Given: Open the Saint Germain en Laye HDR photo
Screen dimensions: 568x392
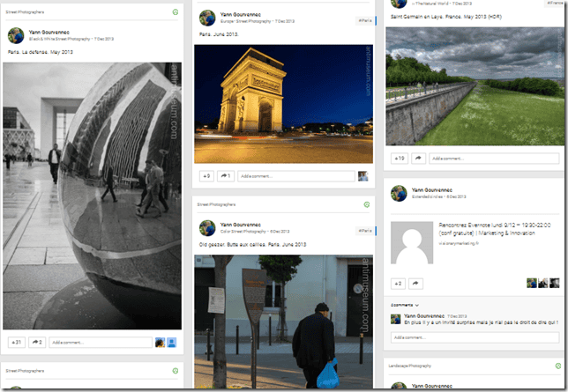Looking at the screenshot, I should [475, 86].
